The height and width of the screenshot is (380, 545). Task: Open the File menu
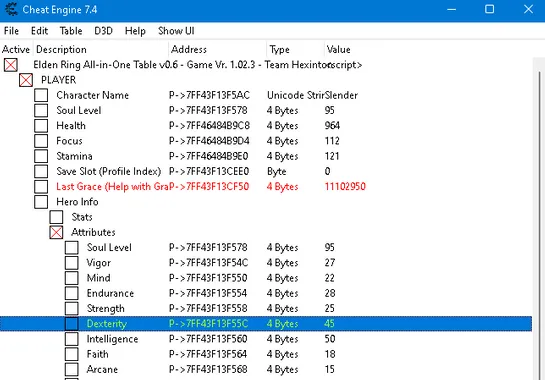click(11, 31)
